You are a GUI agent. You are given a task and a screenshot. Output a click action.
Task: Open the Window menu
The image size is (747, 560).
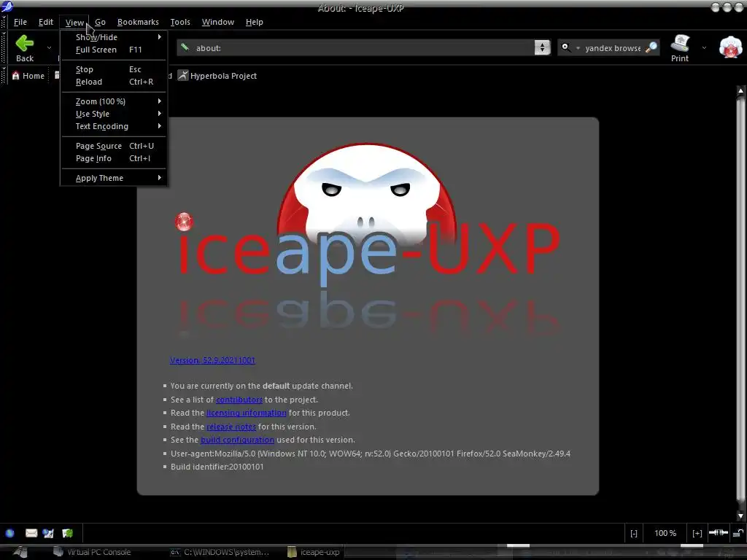click(217, 22)
